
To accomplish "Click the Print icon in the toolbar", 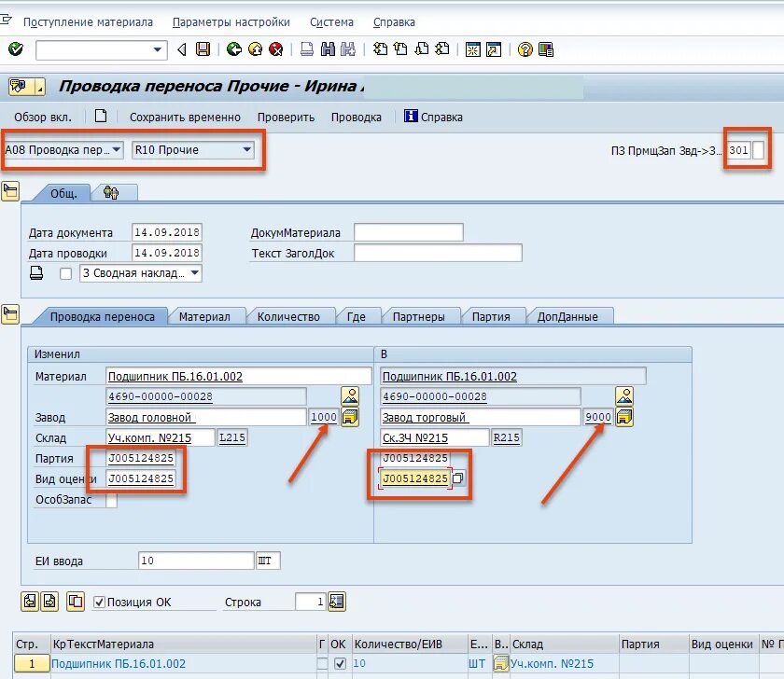I will point(308,49).
